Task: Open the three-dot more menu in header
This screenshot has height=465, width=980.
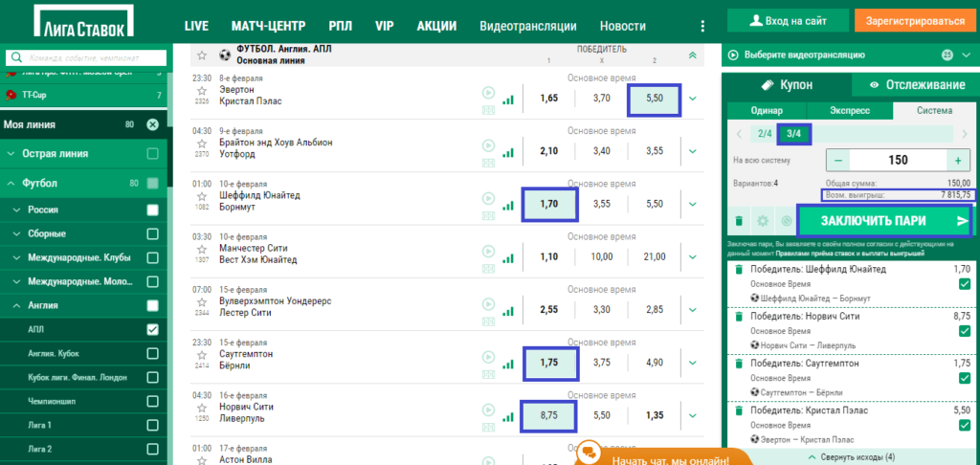Action: pyautogui.click(x=703, y=26)
